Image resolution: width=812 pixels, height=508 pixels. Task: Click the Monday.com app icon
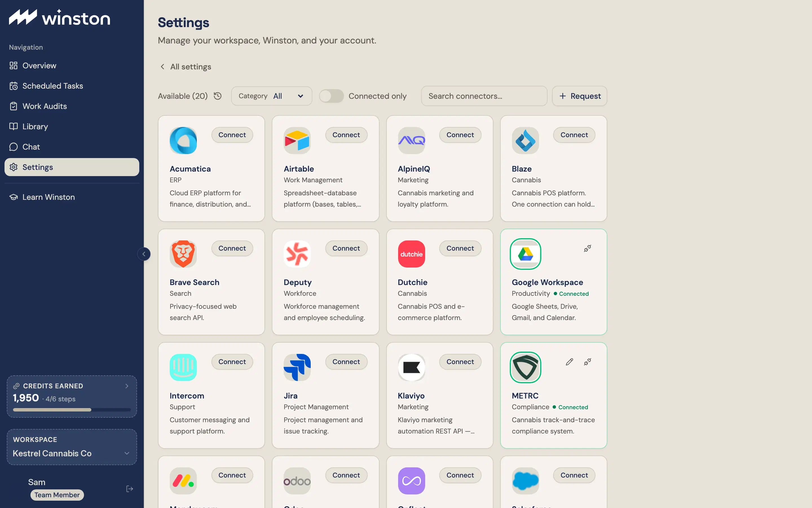click(183, 481)
